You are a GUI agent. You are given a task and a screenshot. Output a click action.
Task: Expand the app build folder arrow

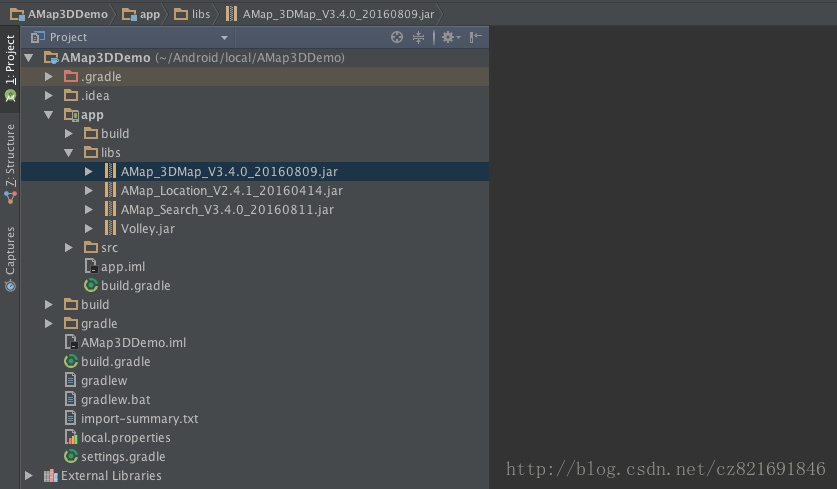(69, 133)
